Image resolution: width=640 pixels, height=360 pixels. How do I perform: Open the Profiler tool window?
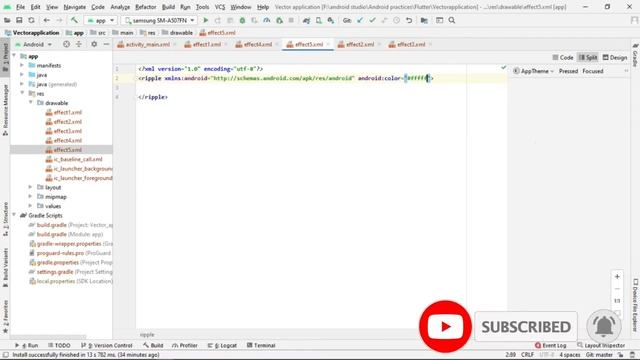click(185, 345)
